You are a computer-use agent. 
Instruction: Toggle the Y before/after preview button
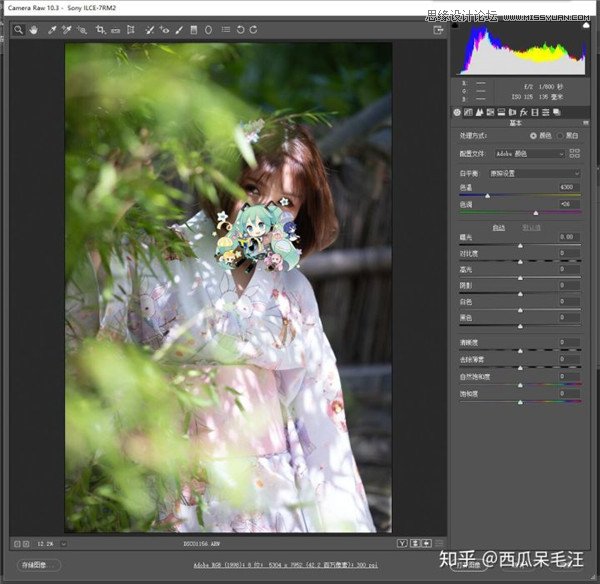coord(401,544)
